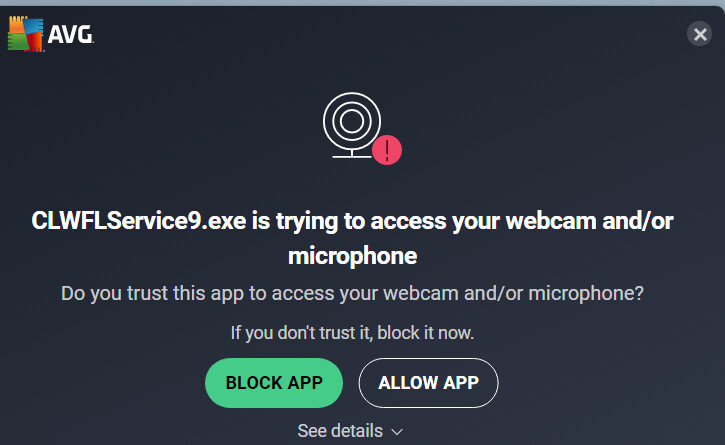Close the AVG webcam warning popup
The image size is (725, 445).
[700, 34]
